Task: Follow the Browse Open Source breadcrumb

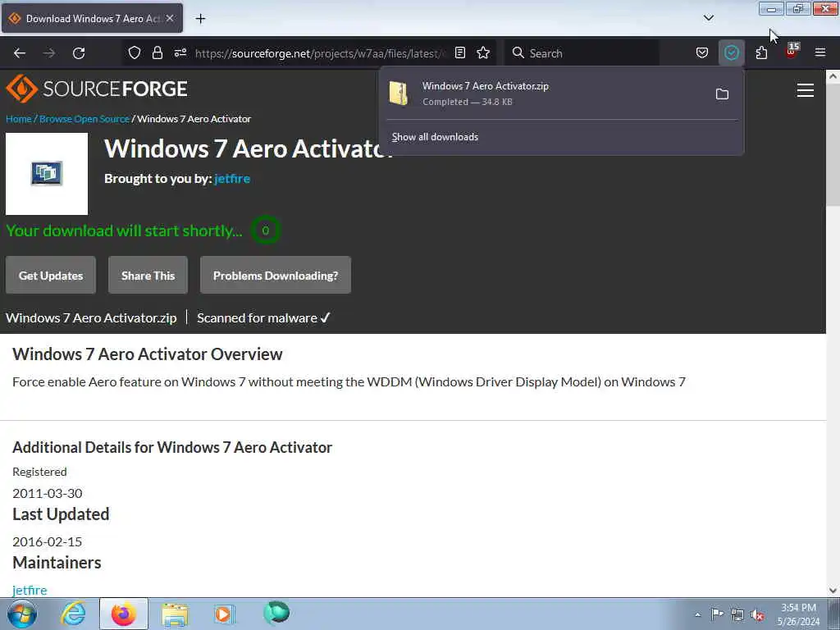Action: point(84,119)
